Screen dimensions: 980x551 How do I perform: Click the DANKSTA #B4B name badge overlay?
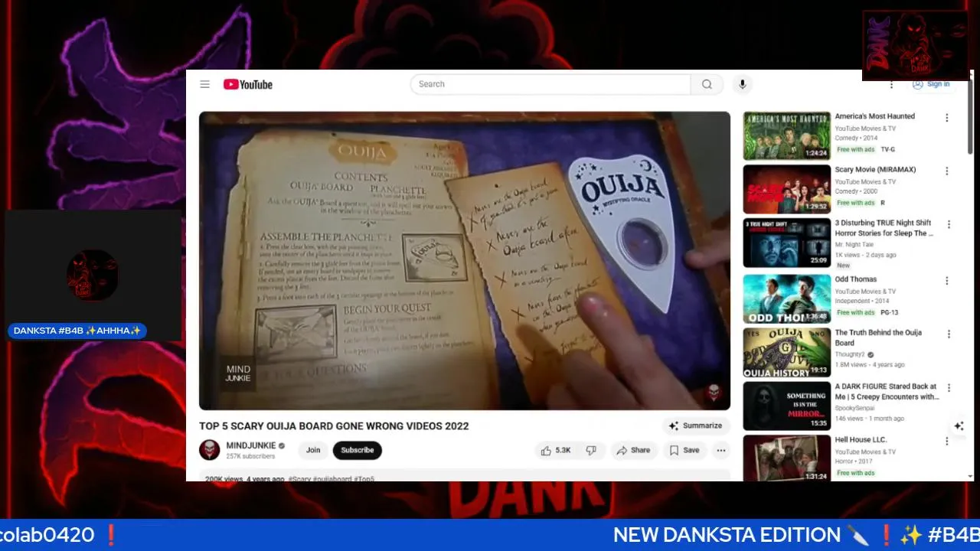coord(77,331)
